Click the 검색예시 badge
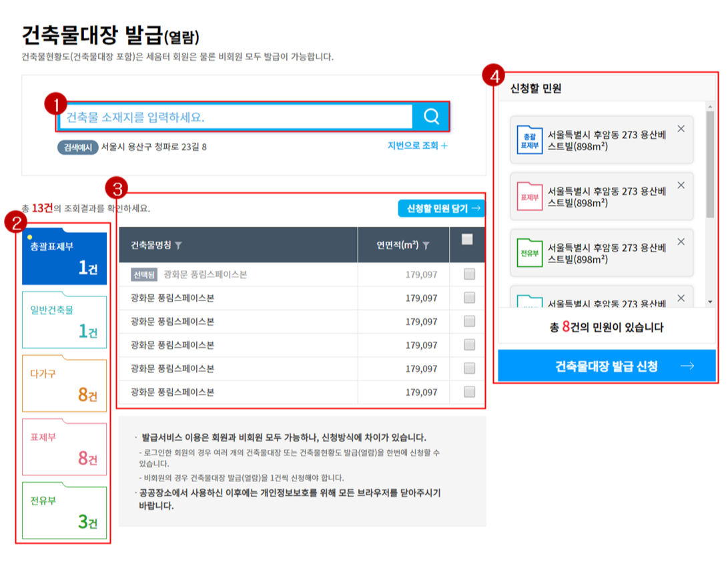Image resolution: width=728 pixels, height=562 pixels. pyautogui.click(x=77, y=148)
